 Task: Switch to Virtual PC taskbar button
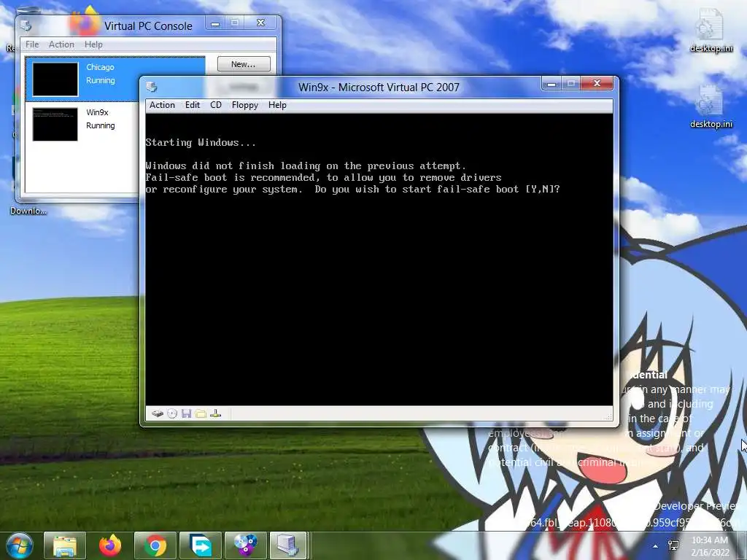pos(289,545)
